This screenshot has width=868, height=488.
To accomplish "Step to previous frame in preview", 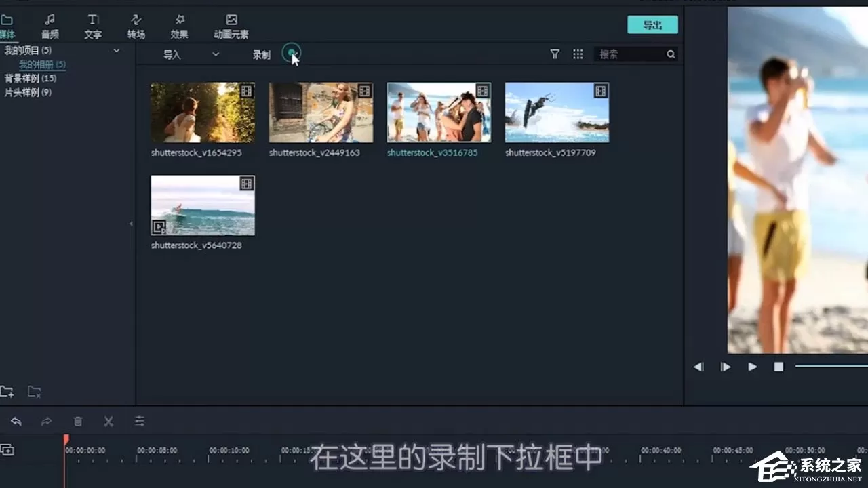I will [x=698, y=367].
